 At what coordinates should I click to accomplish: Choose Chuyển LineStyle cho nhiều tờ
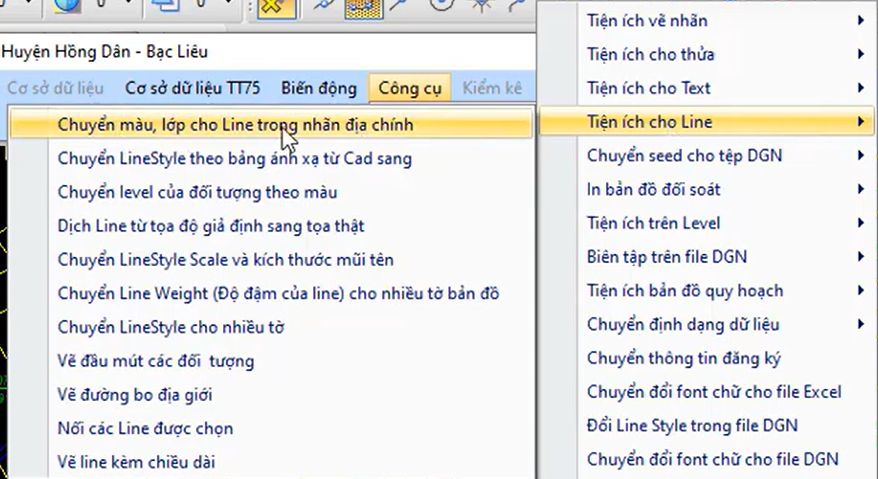pyautogui.click(x=271, y=327)
